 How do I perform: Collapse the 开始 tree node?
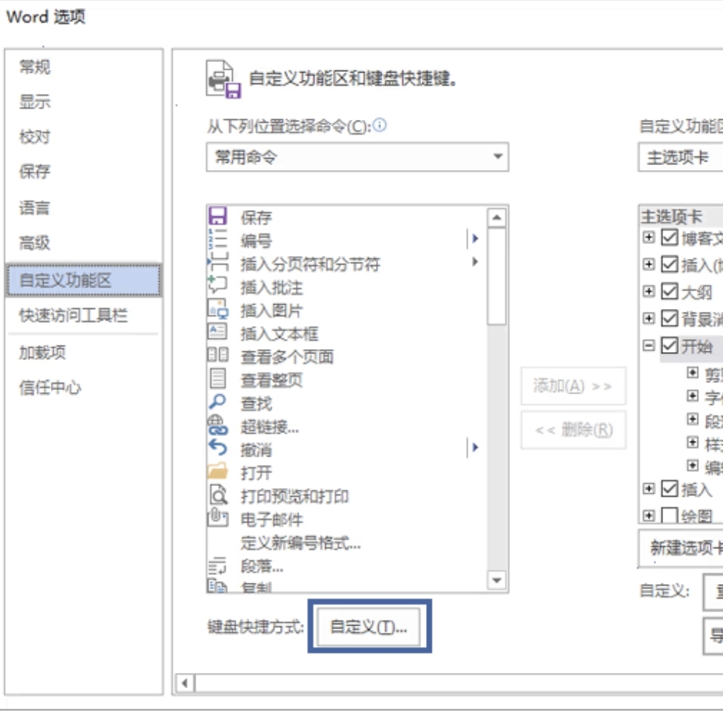(649, 345)
